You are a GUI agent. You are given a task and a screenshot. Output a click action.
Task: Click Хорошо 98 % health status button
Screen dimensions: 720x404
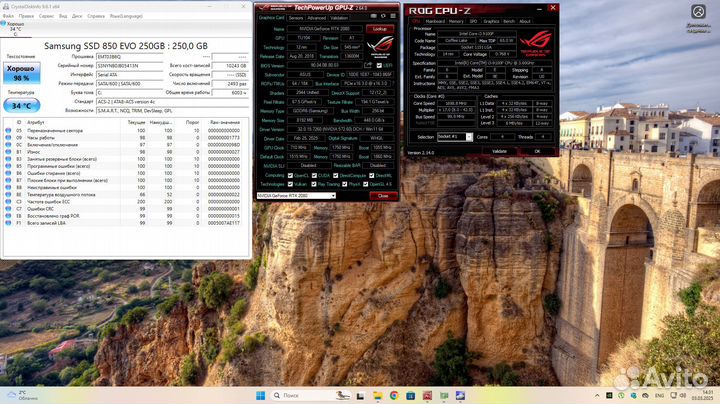pyautogui.click(x=22, y=73)
